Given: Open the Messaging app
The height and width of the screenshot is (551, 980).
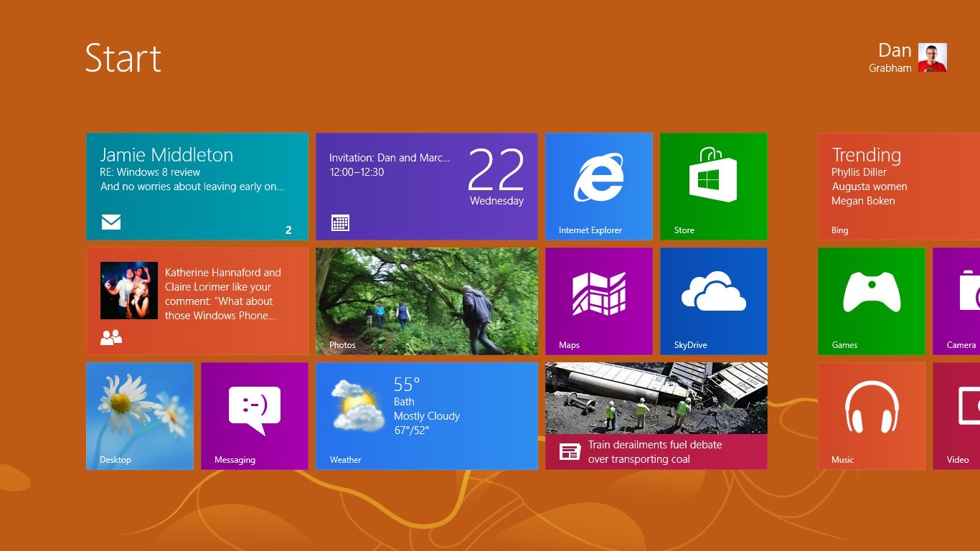Looking at the screenshot, I should [254, 415].
